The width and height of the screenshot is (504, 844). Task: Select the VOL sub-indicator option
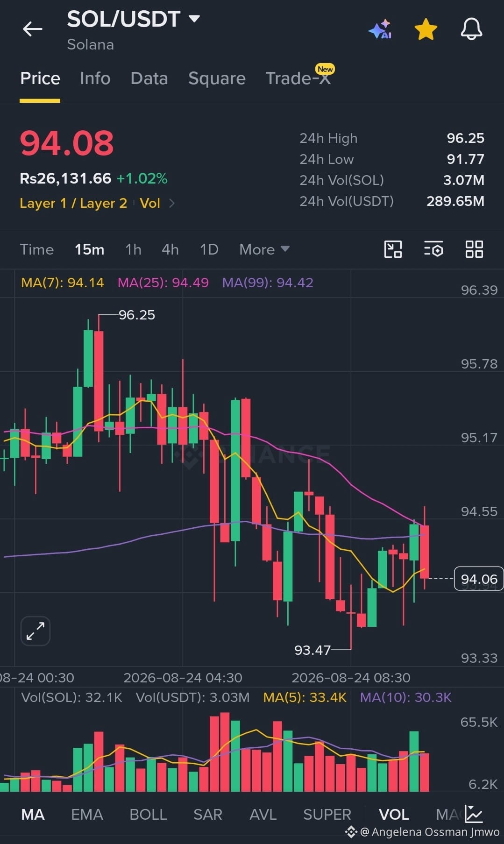394,815
